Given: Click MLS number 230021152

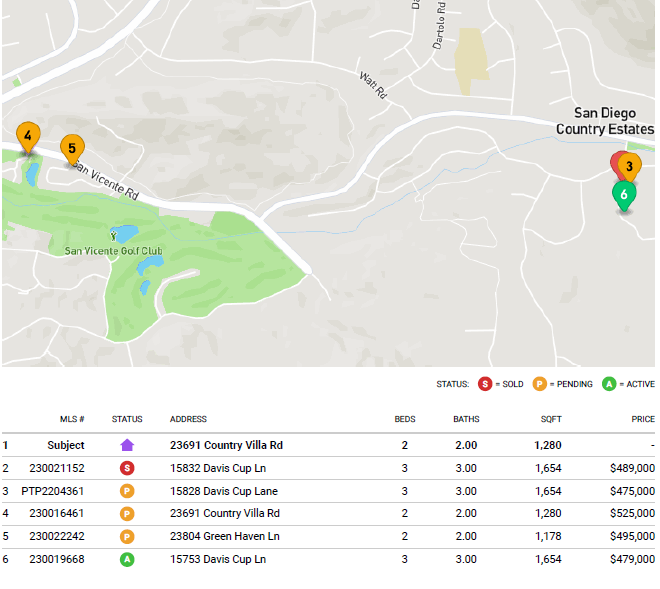Looking at the screenshot, I should coord(57,468).
